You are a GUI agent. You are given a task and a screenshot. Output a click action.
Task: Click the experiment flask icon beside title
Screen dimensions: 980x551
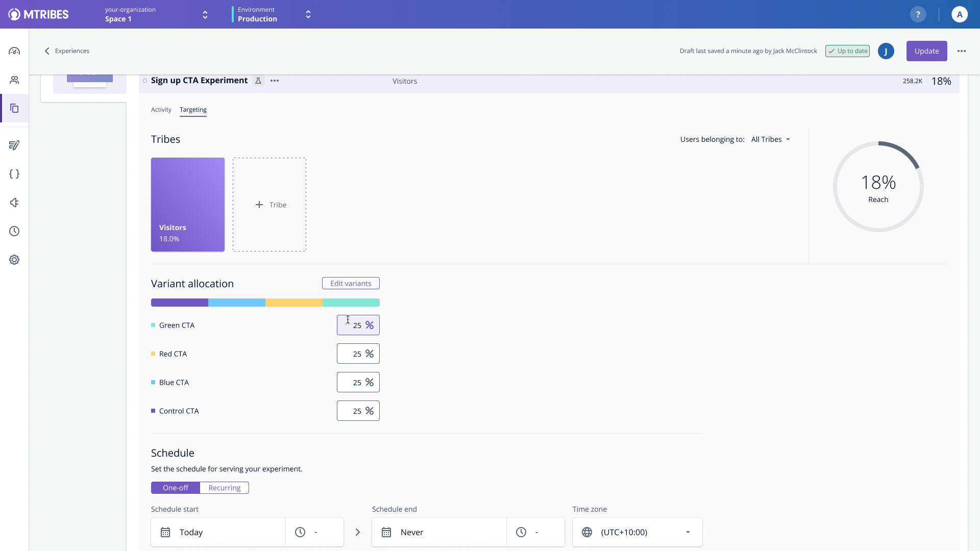258,81
